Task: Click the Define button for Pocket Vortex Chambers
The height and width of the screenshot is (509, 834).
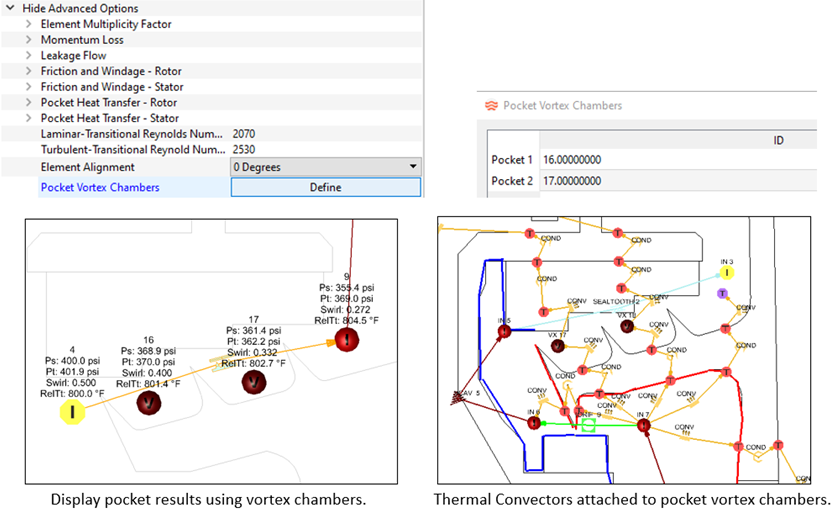Action: click(x=325, y=187)
